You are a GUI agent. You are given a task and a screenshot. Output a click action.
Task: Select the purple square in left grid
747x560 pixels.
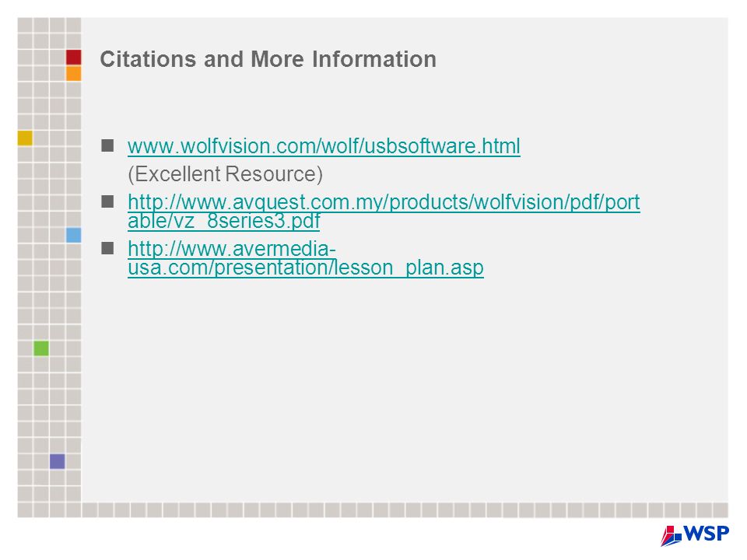(x=57, y=461)
